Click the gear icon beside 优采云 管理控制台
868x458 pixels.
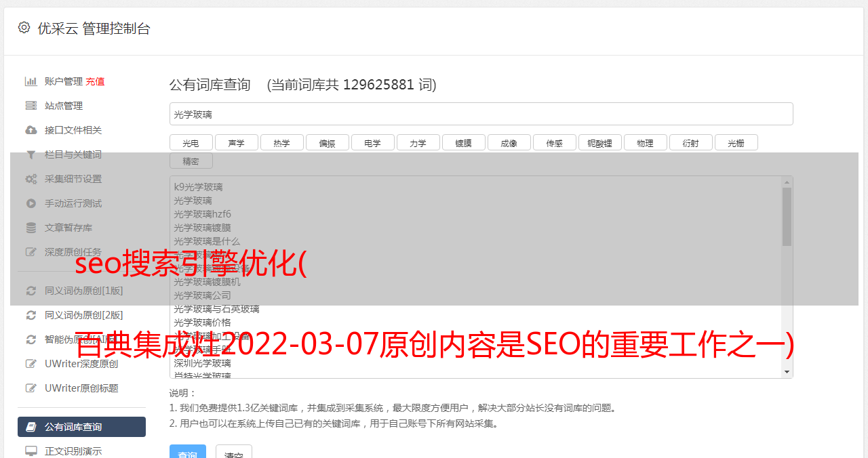coord(24,28)
